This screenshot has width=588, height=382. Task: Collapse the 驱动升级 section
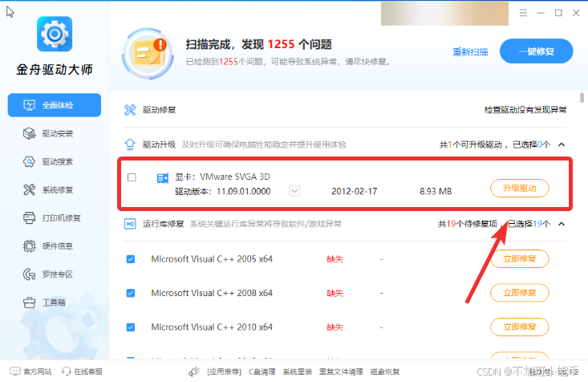(x=562, y=144)
